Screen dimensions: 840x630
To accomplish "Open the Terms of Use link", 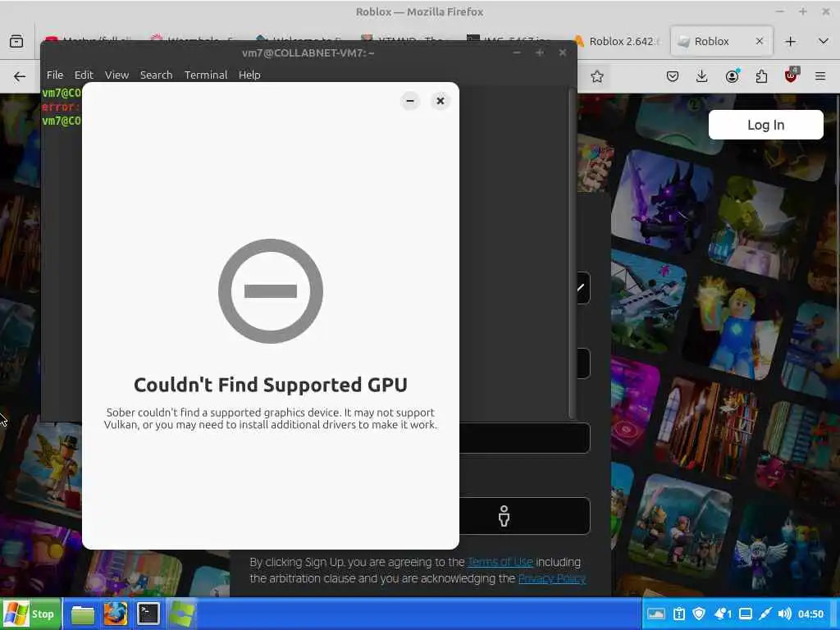I will click(500, 562).
